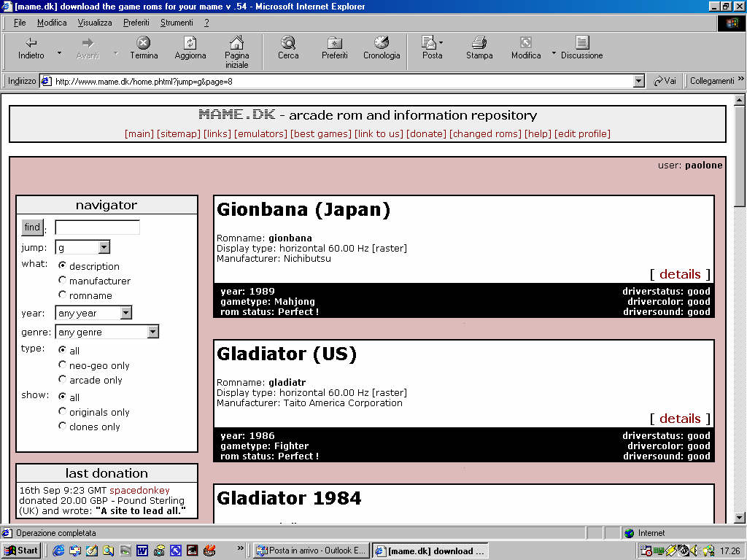The height and width of the screenshot is (560, 747).
Task: Click the taskbar clock showing 17.26
Action: coord(729,551)
